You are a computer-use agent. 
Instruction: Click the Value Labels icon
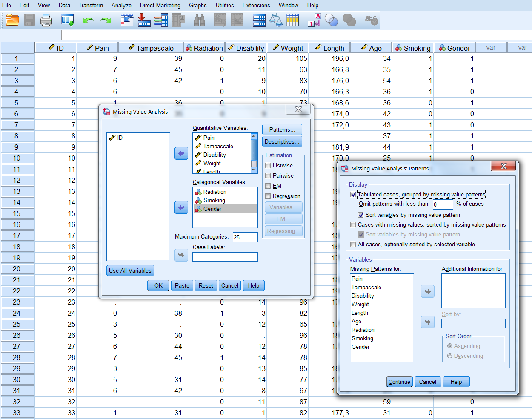click(315, 20)
